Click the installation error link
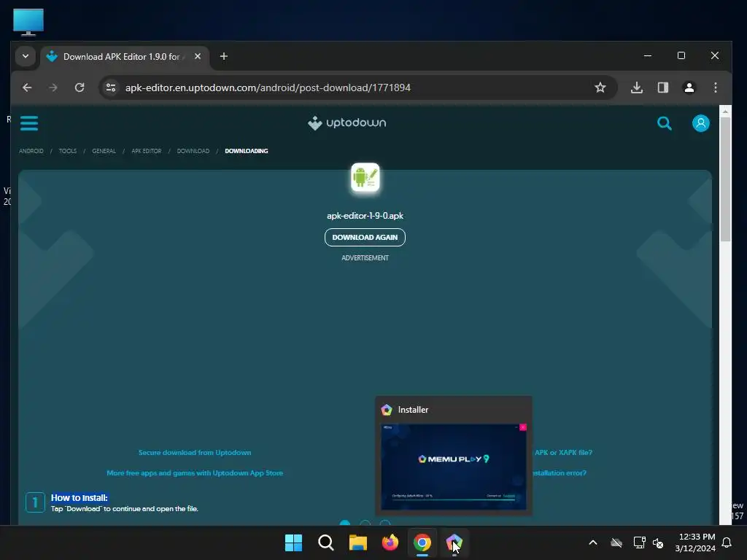Screen dimensions: 747x560 click(560, 472)
